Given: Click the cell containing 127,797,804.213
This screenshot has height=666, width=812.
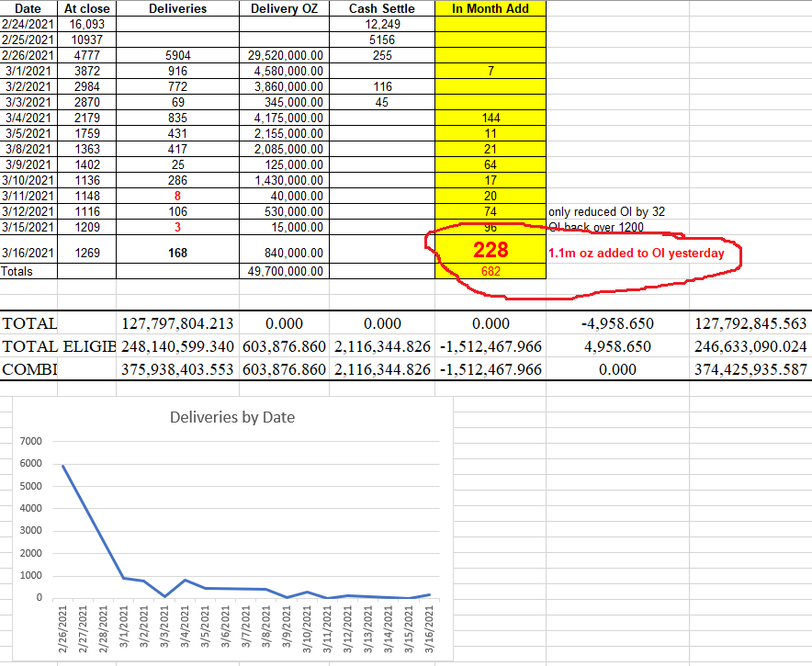Looking at the screenshot, I should point(177,323).
